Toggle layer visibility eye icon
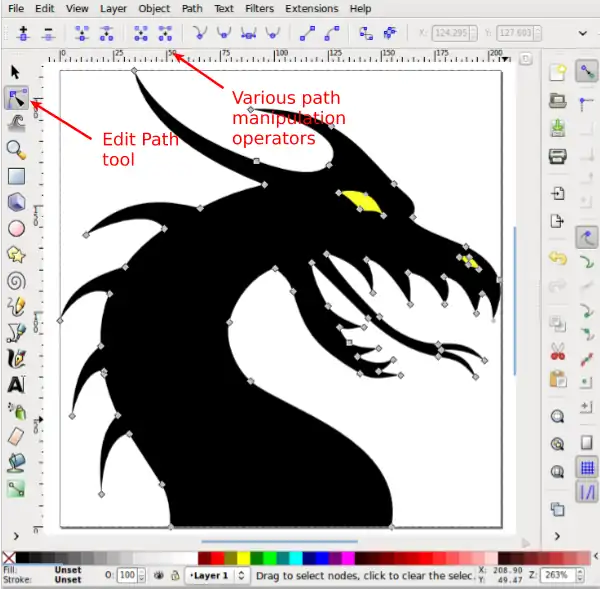 coord(158,576)
